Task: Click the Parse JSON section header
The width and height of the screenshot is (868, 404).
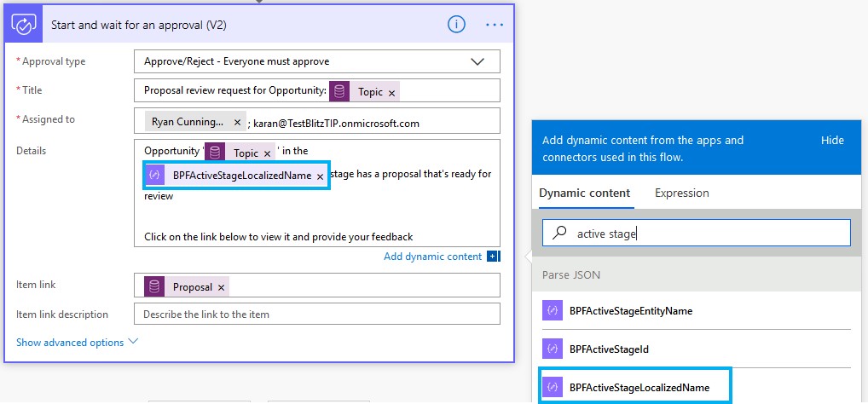Action: (x=697, y=275)
